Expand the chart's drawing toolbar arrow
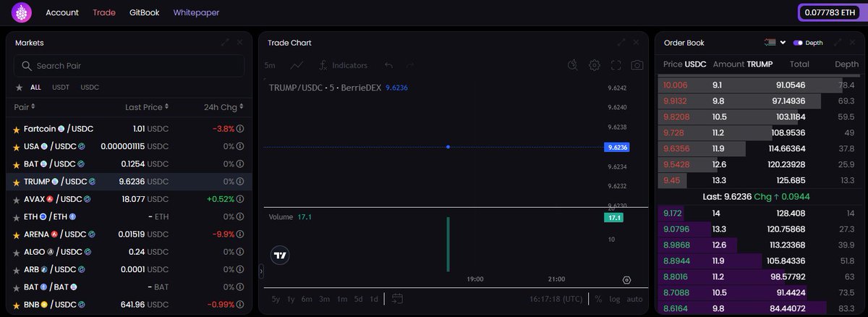This screenshot has height=317, width=868. (x=262, y=271)
